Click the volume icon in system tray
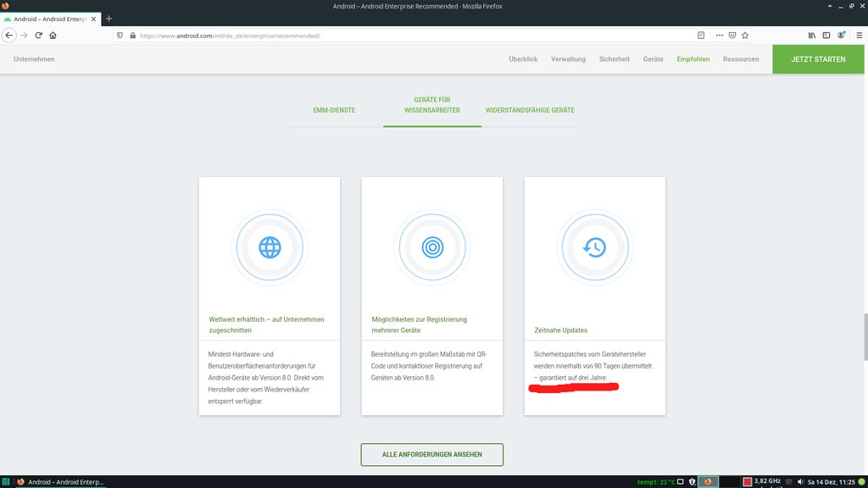The width and height of the screenshot is (868, 488). click(x=800, y=482)
